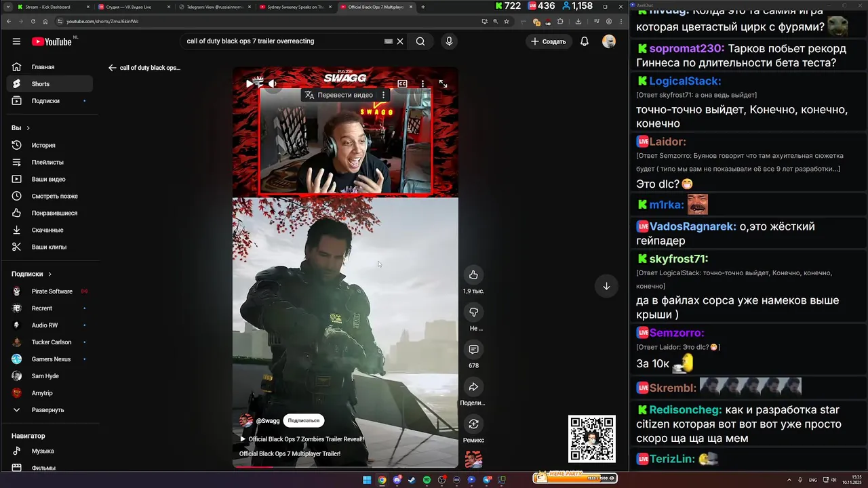Screen dimensions: 868x488
Task: Remix the Short with Ремикс
Action: pyautogui.click(x=473, y=424)
